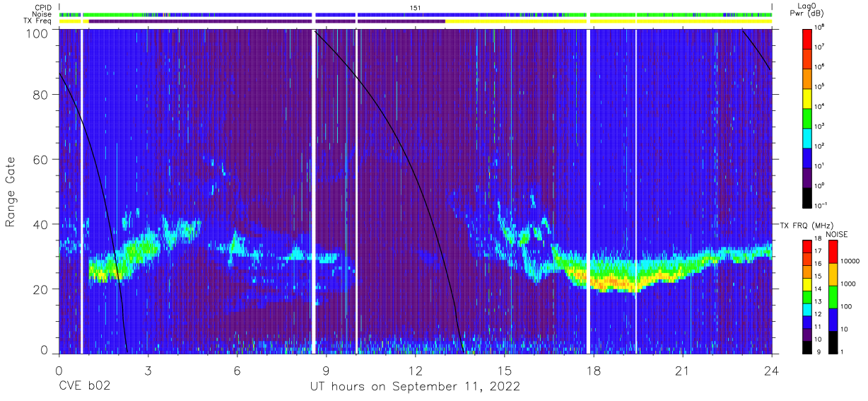Image resolution: width=868 pixels, height=401 pixels.
Task: Click the 'Range Gate' y-axis label
Action: (x=11, y=192)
